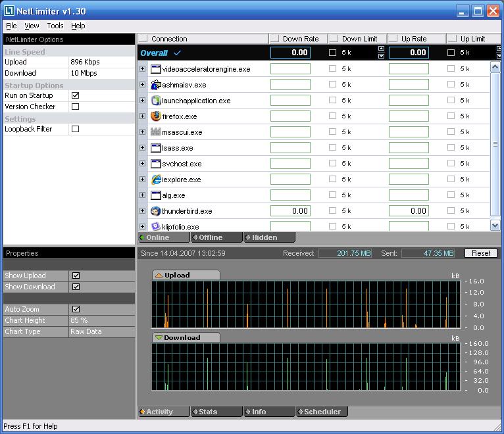This screenshot has width=504, height=434.
Task: Open the Stats tab
Action: click(216, 412)
